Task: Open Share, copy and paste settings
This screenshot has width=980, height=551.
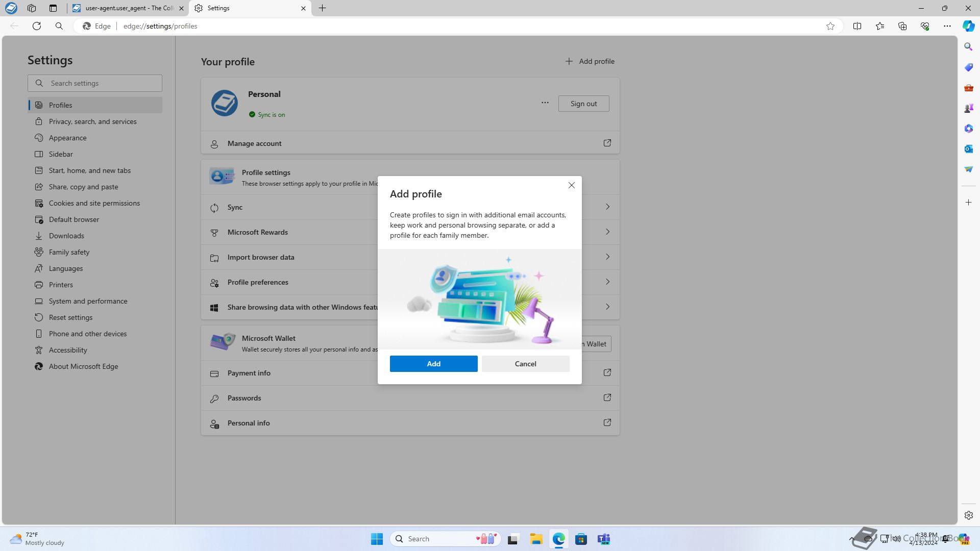Action: [95, 187]
